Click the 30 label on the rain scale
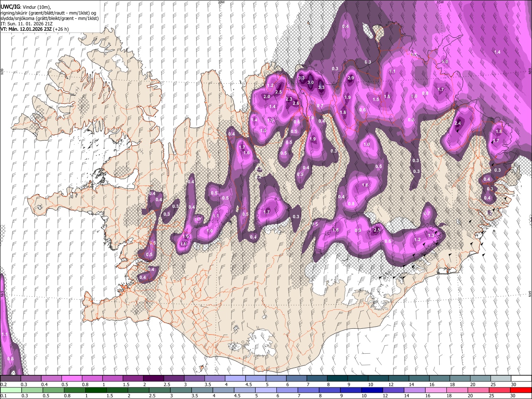The height and width of the screenshot is (399, 532). click(x=514, y=396)
